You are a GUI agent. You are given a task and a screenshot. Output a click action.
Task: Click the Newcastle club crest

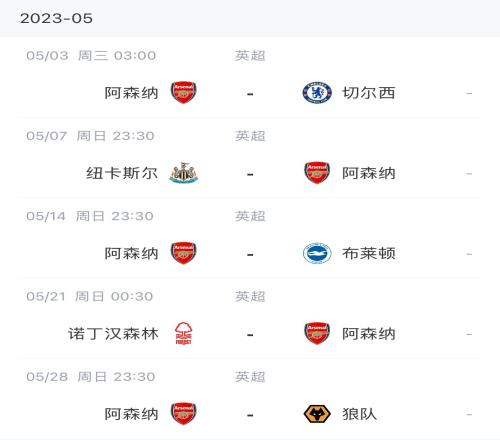click(183, 173)
